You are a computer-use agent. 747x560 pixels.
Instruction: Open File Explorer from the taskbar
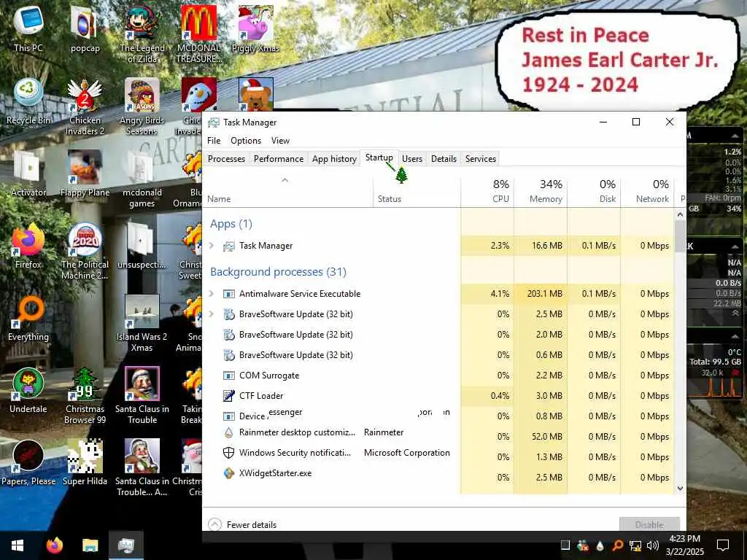tap(90, 545)
